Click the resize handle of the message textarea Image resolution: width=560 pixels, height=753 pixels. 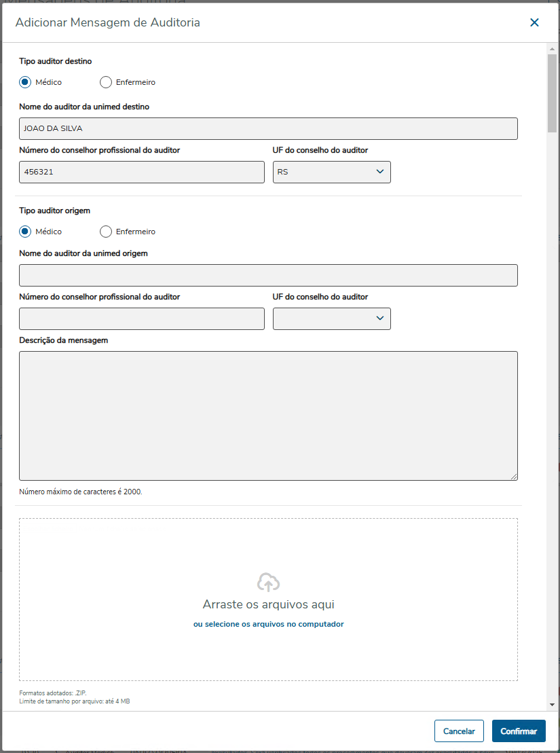click(514, 476)
